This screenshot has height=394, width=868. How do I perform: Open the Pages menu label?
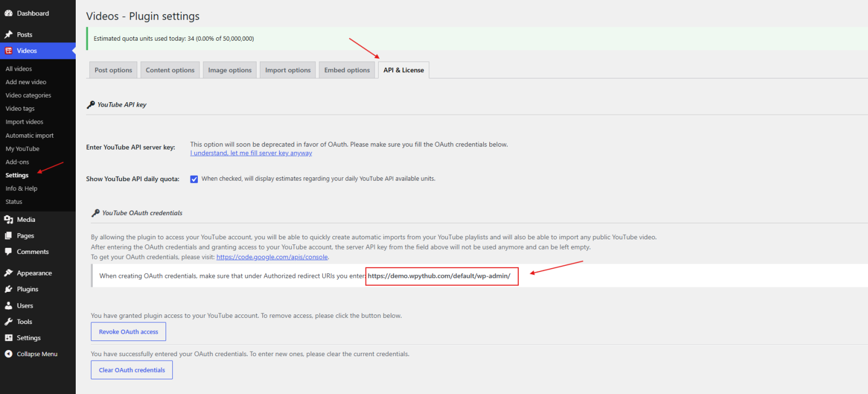pyautogui.click(x=25, y=235)
